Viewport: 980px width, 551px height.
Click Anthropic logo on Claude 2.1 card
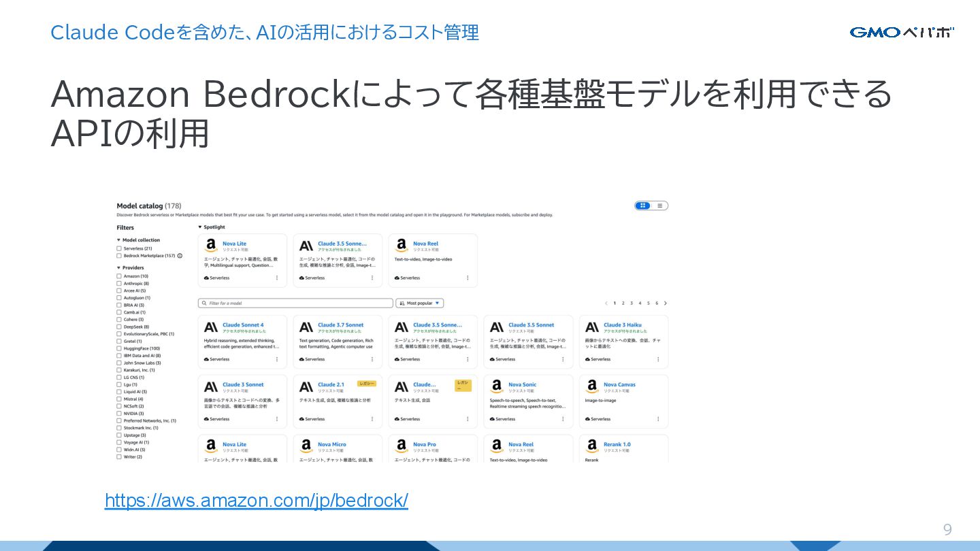306,387
